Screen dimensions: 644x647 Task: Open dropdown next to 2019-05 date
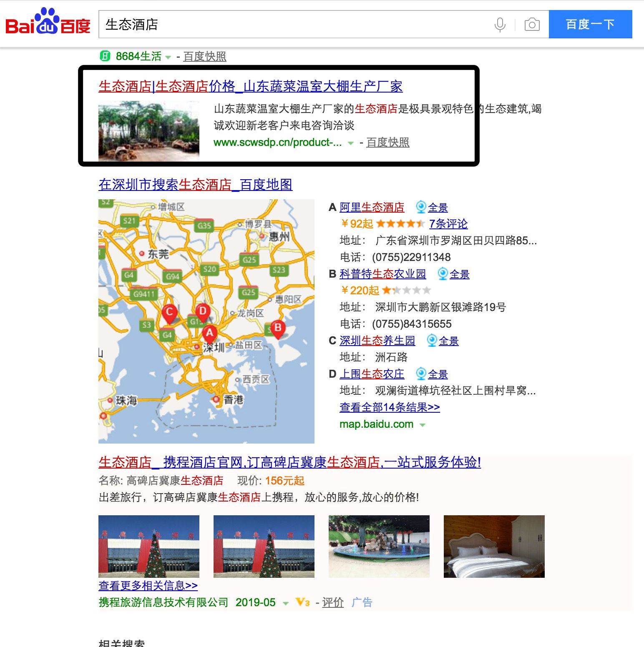pos(286,602)
